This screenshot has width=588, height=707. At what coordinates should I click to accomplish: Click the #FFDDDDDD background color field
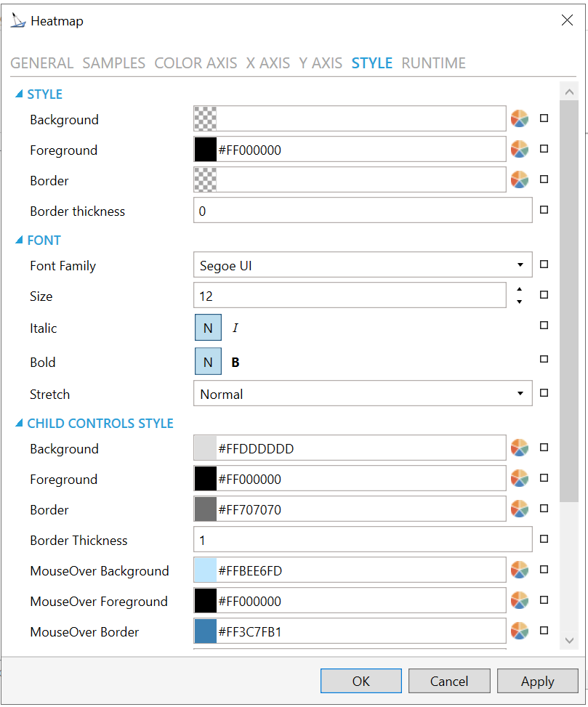pos(350,448)
